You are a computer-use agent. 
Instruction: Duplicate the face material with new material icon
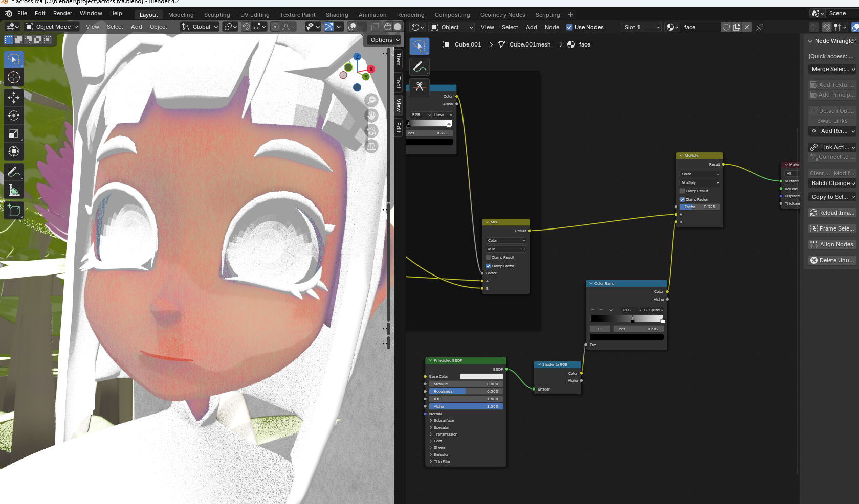click(x=737, y=27)
